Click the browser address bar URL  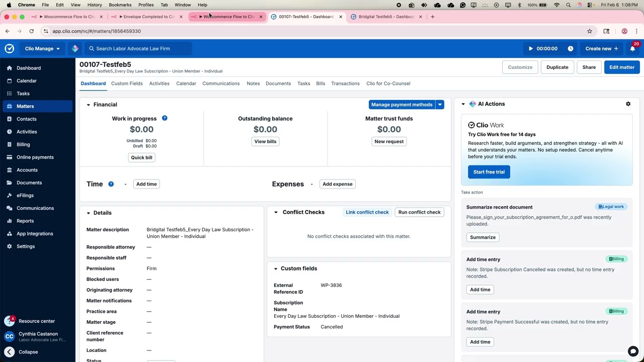[x=97, y=31]
